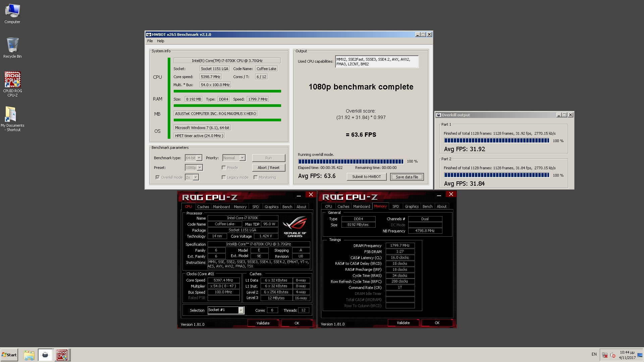
Task: Click the Part 2 progress bar
Action: [497, 175]
